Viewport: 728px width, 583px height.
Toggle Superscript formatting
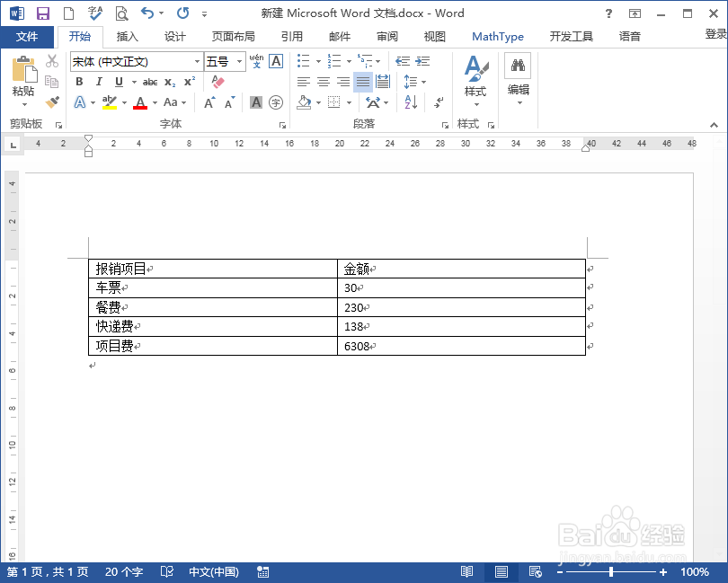point(190,82)
